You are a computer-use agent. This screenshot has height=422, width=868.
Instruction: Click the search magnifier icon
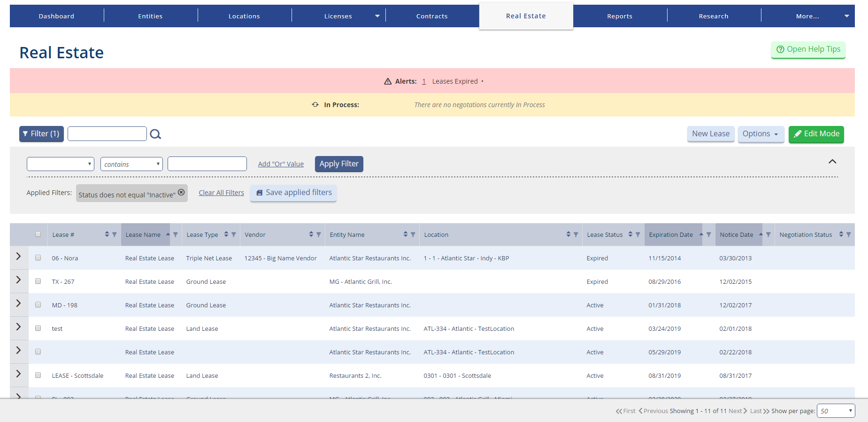pos(155,134)
